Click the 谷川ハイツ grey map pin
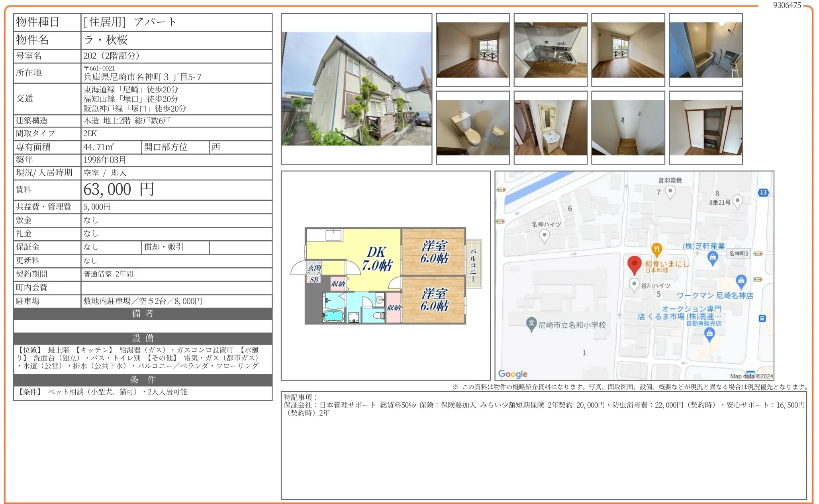This screenshot has height=504, width=819. 634,284
